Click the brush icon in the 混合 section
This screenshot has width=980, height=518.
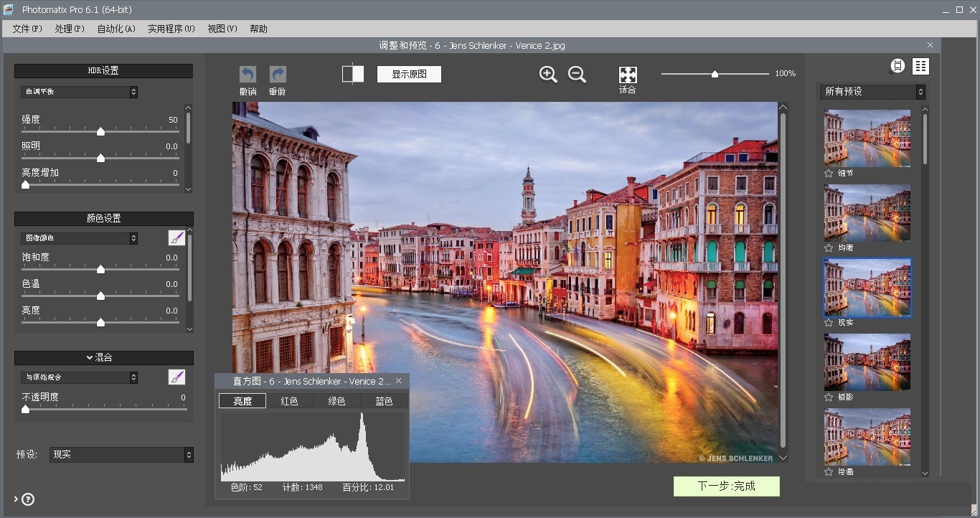176,377
